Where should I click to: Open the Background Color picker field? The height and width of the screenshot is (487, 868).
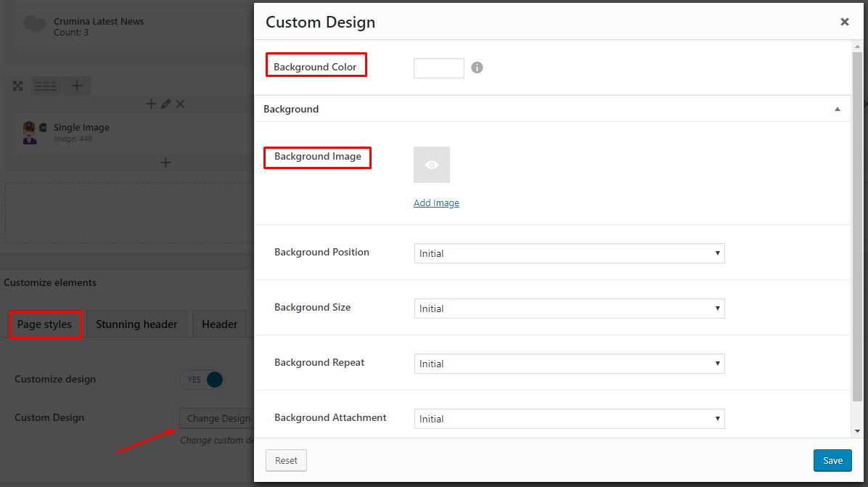tap(438, 68)
